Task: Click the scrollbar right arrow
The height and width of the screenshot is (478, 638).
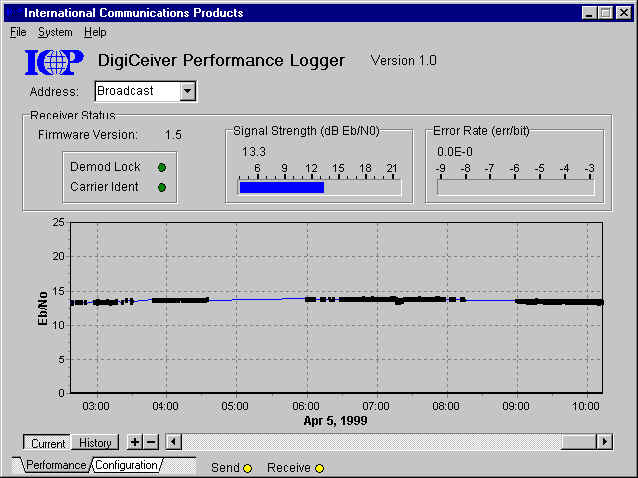Action: [604, 442]
